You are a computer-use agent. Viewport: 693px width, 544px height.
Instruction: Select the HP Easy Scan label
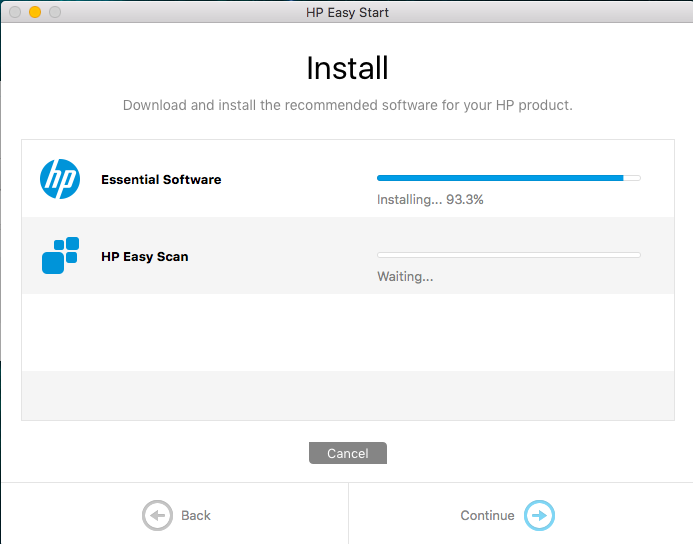point(145,257)
